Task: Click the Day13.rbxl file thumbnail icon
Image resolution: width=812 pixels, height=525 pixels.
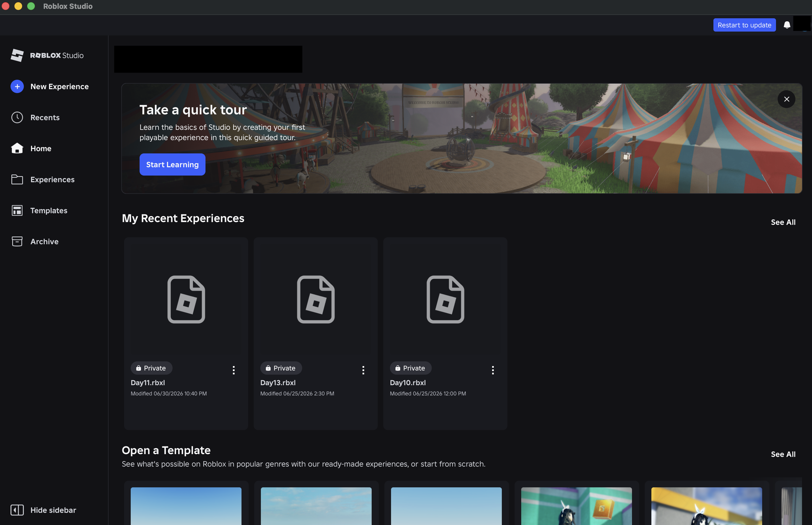Action: [x=316, y=299]
